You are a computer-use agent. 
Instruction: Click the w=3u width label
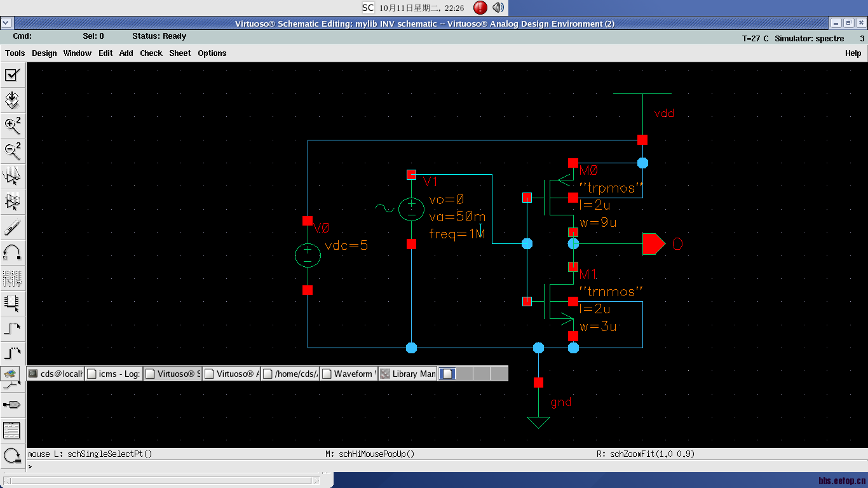tap(598, 327)
